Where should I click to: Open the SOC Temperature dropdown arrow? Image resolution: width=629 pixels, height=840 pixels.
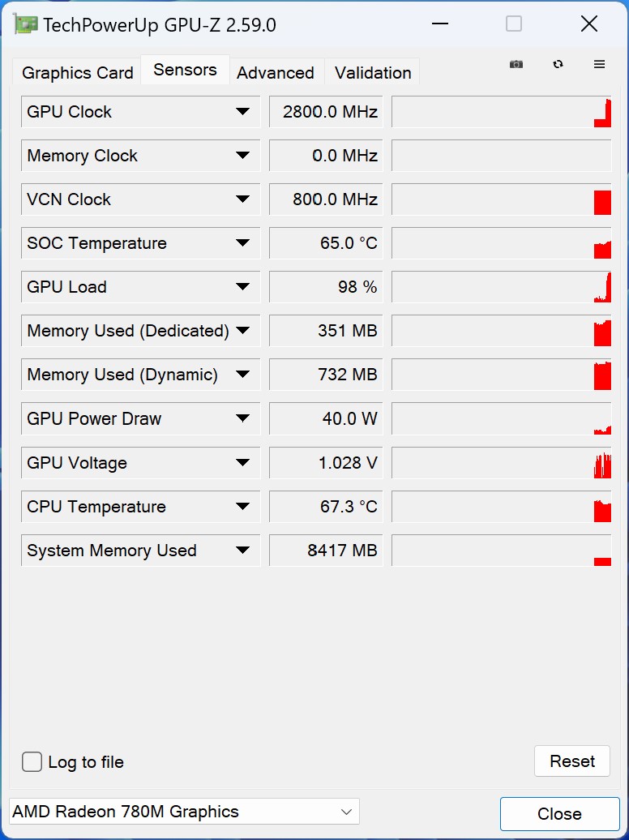(x=242, y=243)
